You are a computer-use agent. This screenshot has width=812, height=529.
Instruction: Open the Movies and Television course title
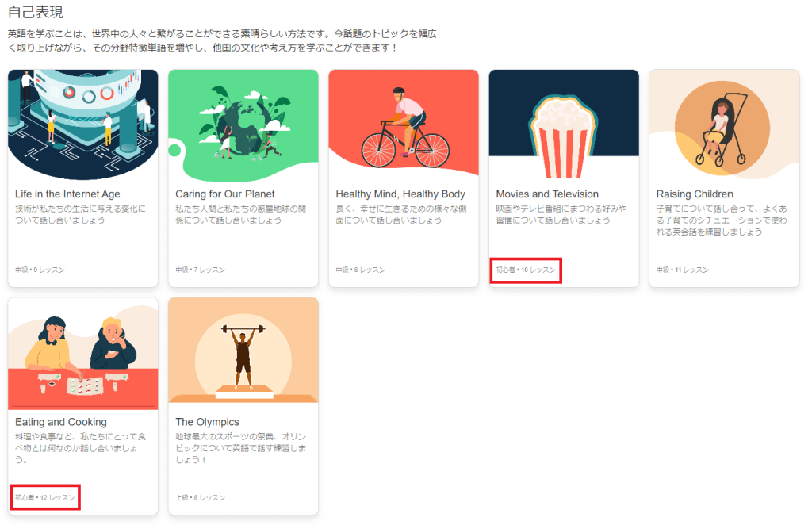[547, 194]
